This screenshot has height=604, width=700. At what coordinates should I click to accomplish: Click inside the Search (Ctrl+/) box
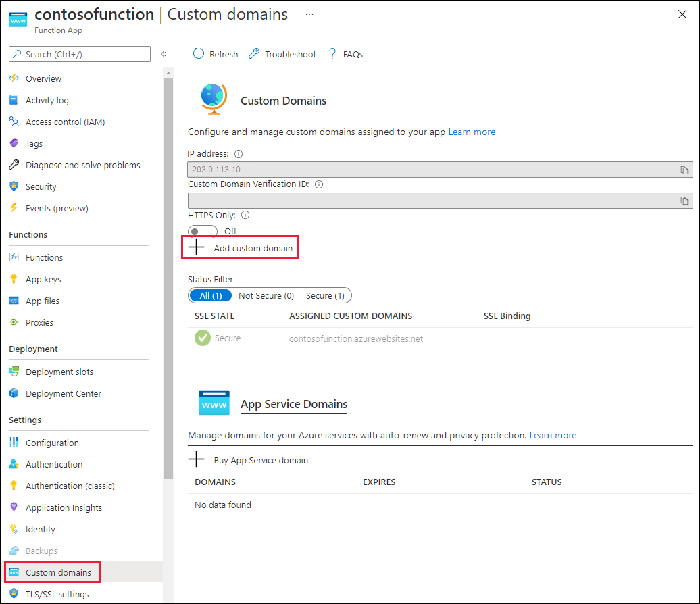pos(79,53)
